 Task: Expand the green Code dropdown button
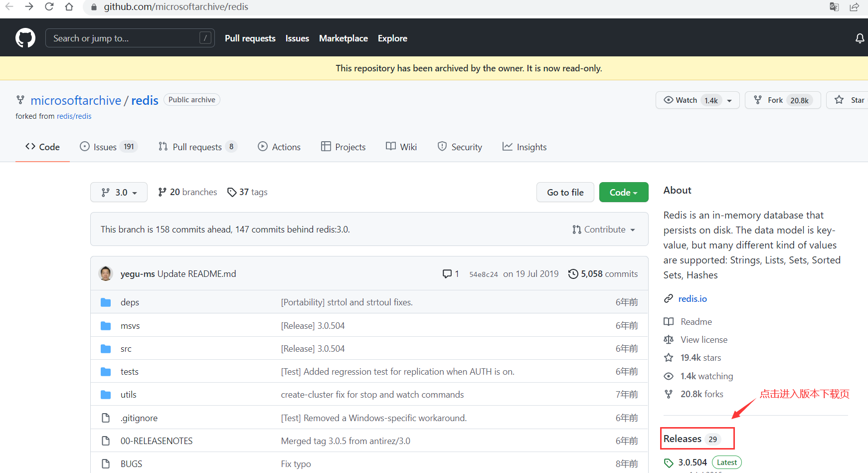pos(624,192)
